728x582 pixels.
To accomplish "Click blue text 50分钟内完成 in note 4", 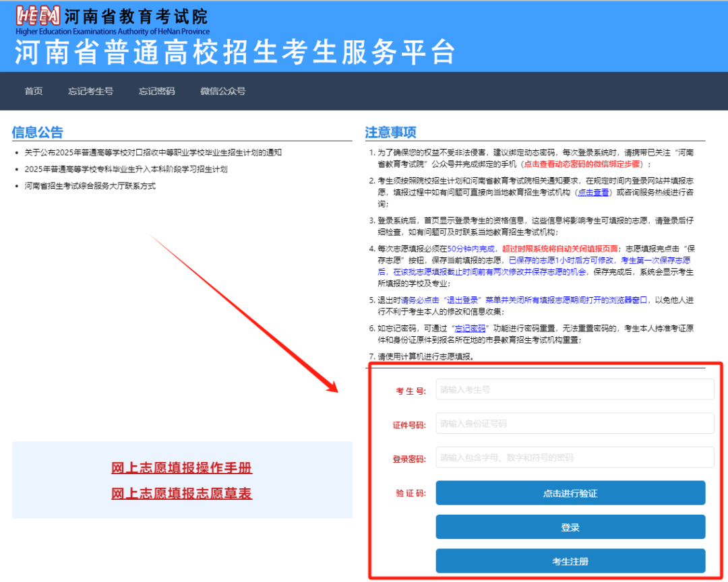I will pyautogui.click(x=471, y=249).
